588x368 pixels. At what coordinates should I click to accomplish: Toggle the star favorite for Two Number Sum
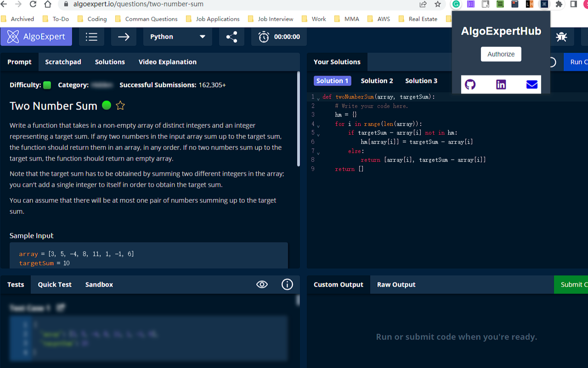tap(120, 106)
